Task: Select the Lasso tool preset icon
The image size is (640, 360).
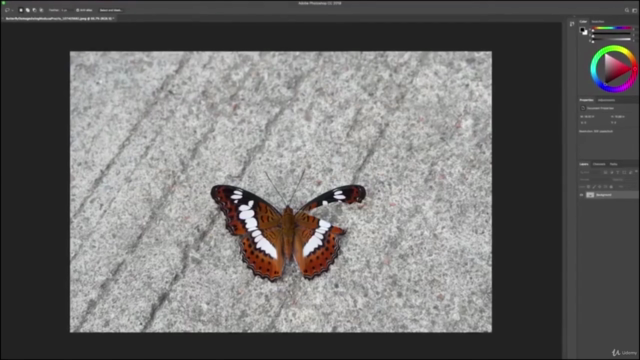Action: pos(7,10)
